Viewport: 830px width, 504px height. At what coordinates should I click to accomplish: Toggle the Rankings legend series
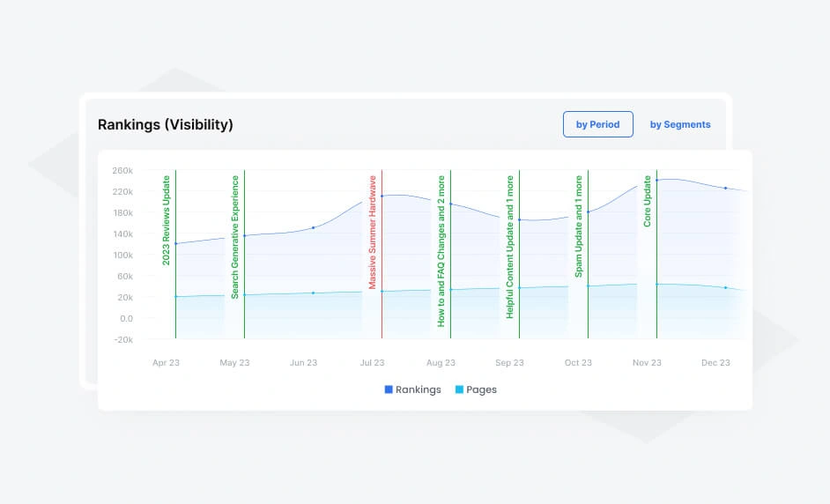point(418,389)
